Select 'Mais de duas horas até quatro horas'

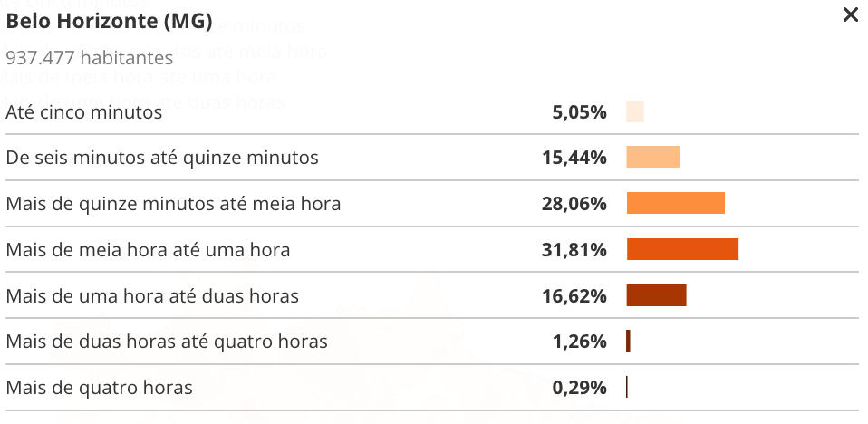(167, 342)
